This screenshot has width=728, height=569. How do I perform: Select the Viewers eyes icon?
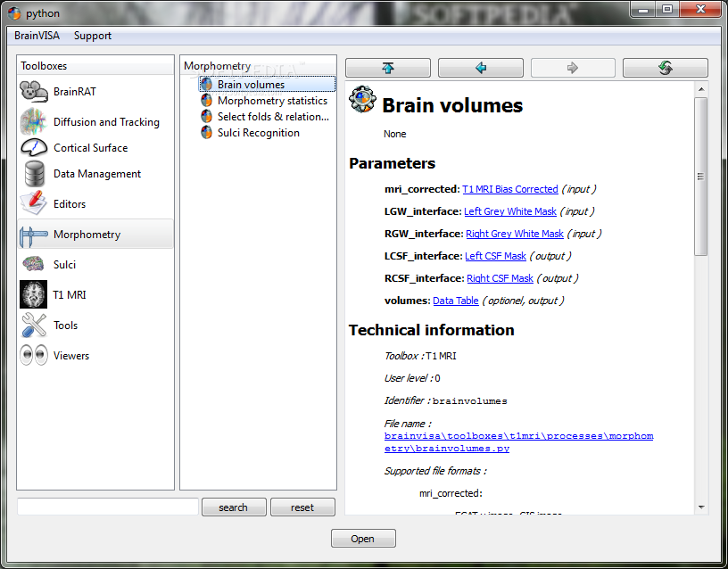pyautogui.click(x=34, y=356)
